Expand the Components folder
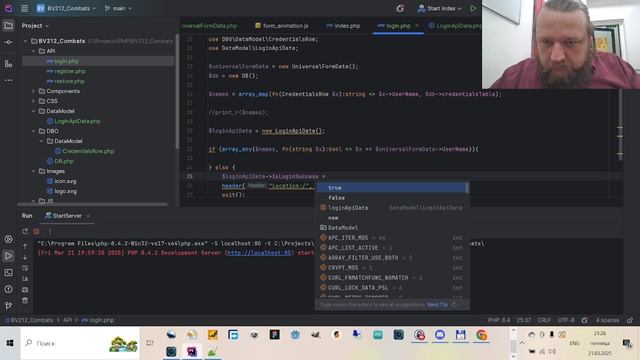 [33, 91]
